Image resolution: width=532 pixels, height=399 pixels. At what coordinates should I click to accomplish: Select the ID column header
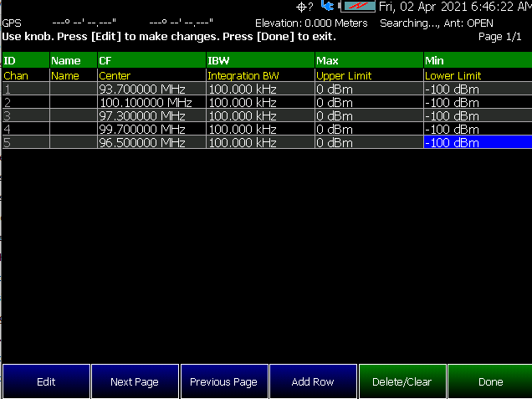click(x=26, y=60)
